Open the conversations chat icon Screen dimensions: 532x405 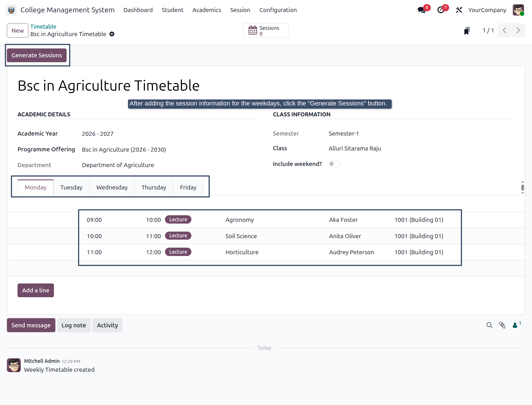pyautogui.click(x=422, y=10)
